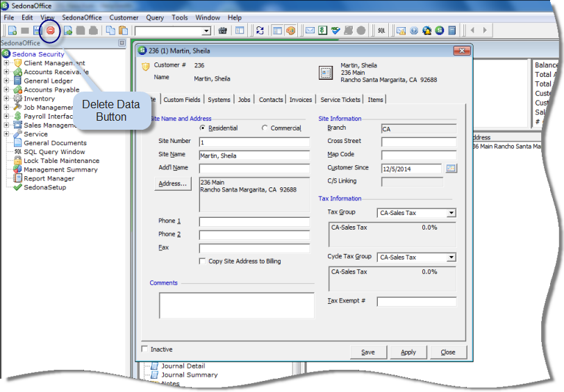564x392 pixels.
Task: Select the Residential radio button
Action: [203, 128]
